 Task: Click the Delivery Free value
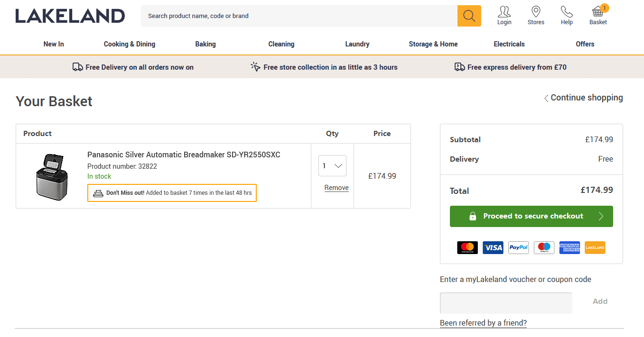pos(606,159)
